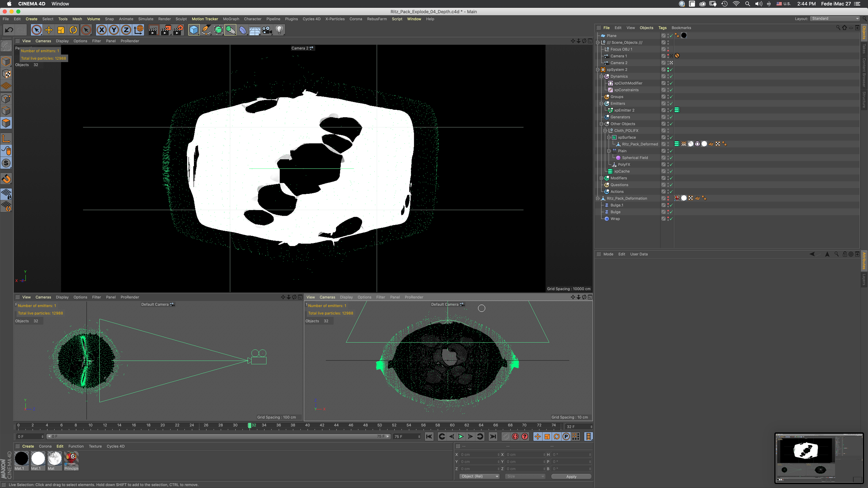The width and height of the screenshot is (868, 488).
Task: Toggle the X axis lock
Action: coord(101,30)
